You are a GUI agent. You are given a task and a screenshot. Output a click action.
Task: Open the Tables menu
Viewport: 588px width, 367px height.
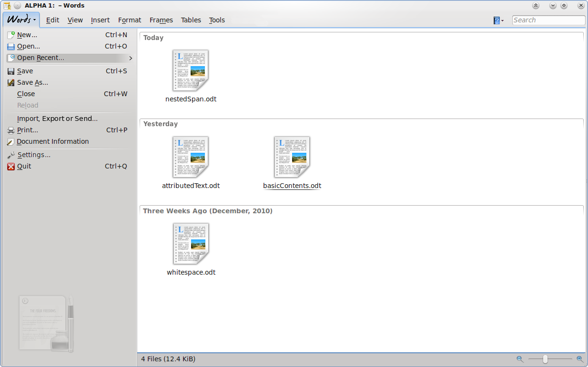tap(191, 20)
